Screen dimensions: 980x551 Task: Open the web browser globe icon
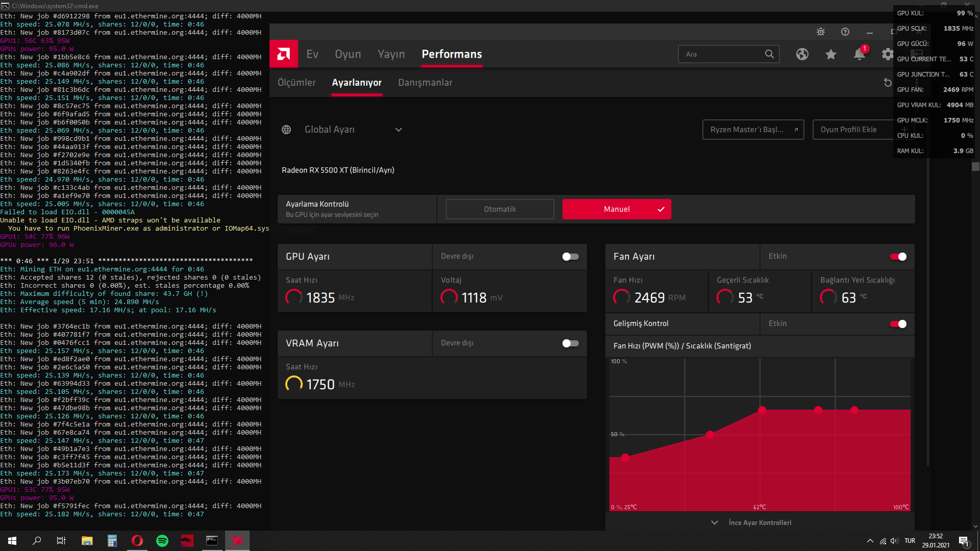[x=802, y=54]
